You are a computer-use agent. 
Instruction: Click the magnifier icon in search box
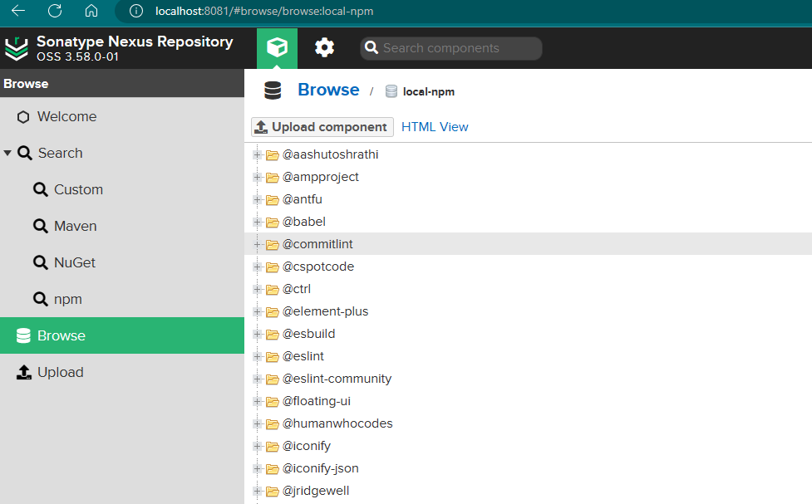click(x=372, y=47)
